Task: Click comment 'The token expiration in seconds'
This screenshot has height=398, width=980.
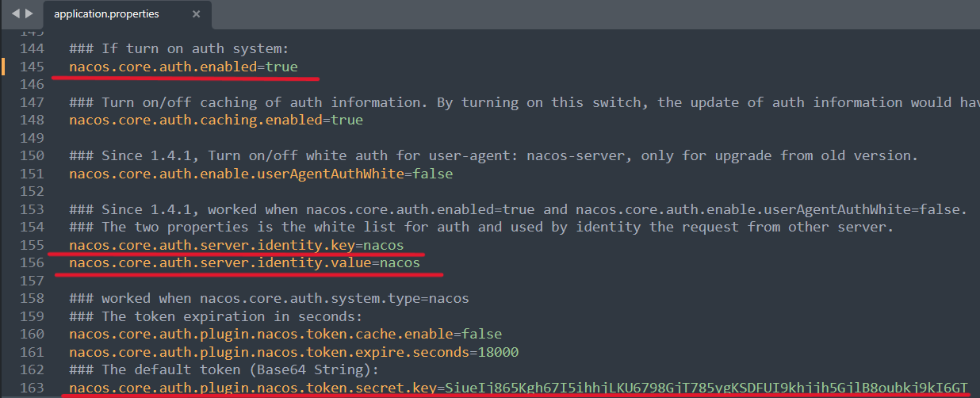Action: click(216, 316)
